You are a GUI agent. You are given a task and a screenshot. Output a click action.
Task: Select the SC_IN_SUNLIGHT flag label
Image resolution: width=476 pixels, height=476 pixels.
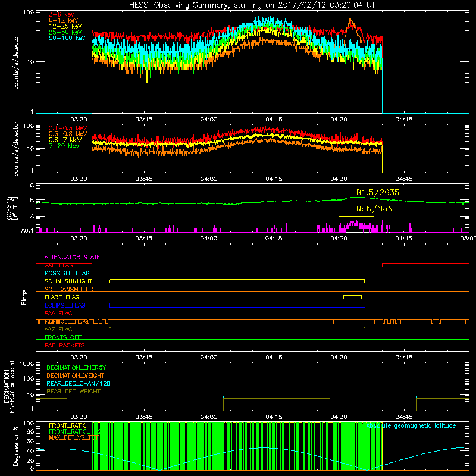[68, 281]
